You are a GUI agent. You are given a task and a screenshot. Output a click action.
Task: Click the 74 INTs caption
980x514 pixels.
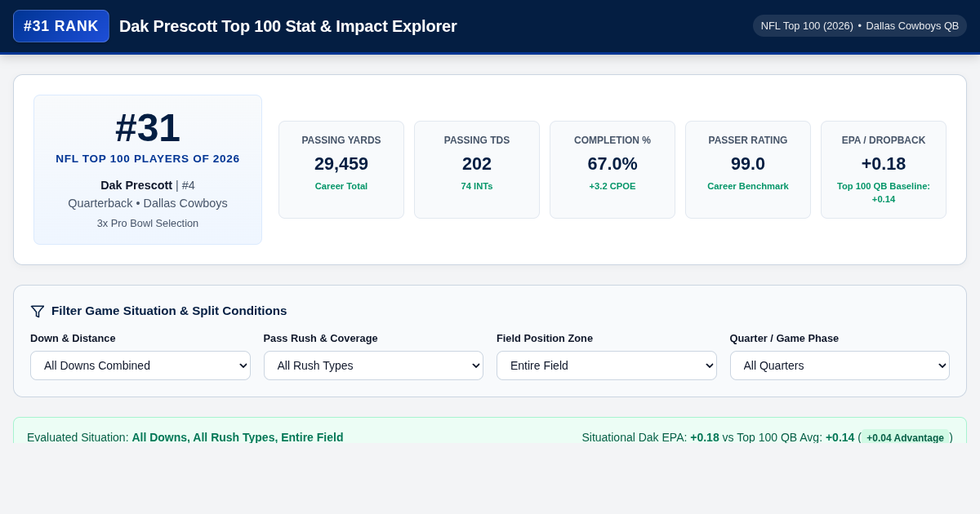477,186
